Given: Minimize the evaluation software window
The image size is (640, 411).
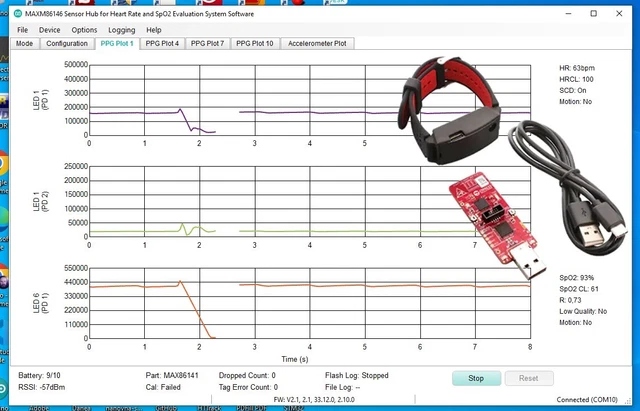Looking at the screenshot, I should click(564, 14).
